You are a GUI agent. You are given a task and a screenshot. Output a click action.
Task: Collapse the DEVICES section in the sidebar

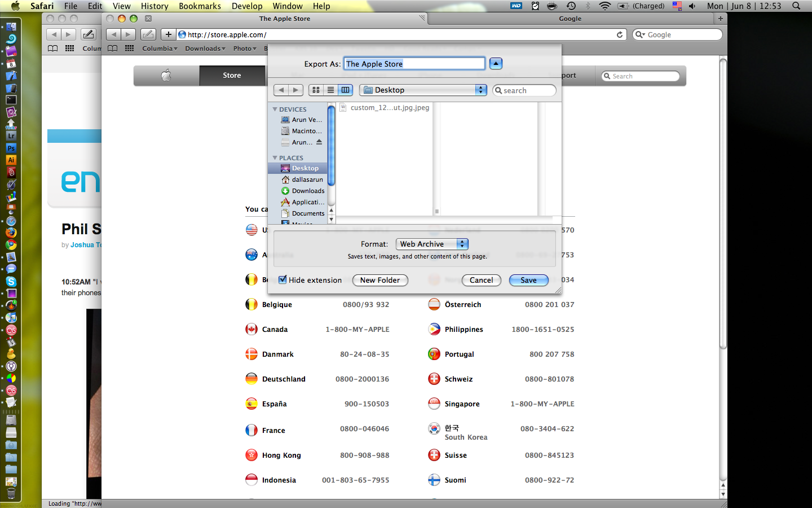pyautogui.click(x=275, y=110)
